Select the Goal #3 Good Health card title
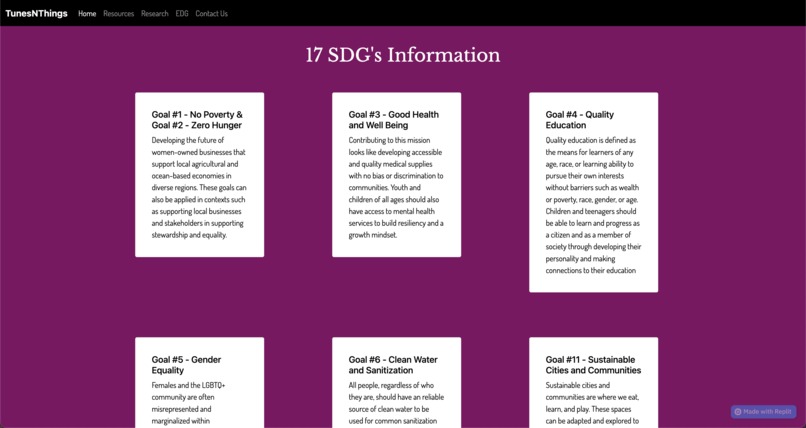Image resolution: width=806 pixels, height=428 pixels. coord(394,120)
